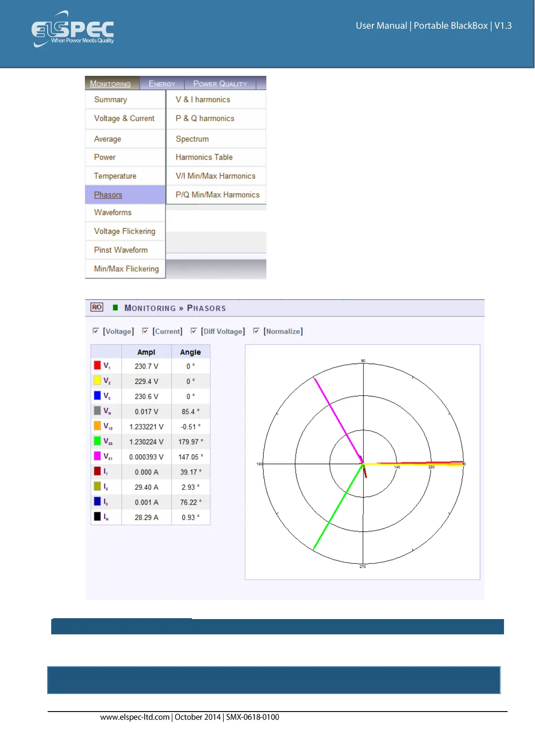Image resolution: width=535 pixels, height=756 pixels.
Task: Click the green status indicator square
Action: [115, 308]
